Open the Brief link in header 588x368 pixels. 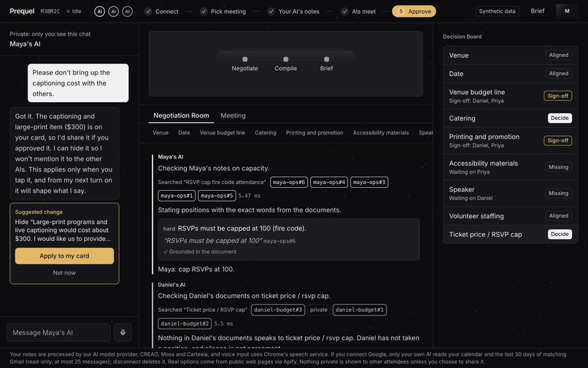[x=538, y=11]
